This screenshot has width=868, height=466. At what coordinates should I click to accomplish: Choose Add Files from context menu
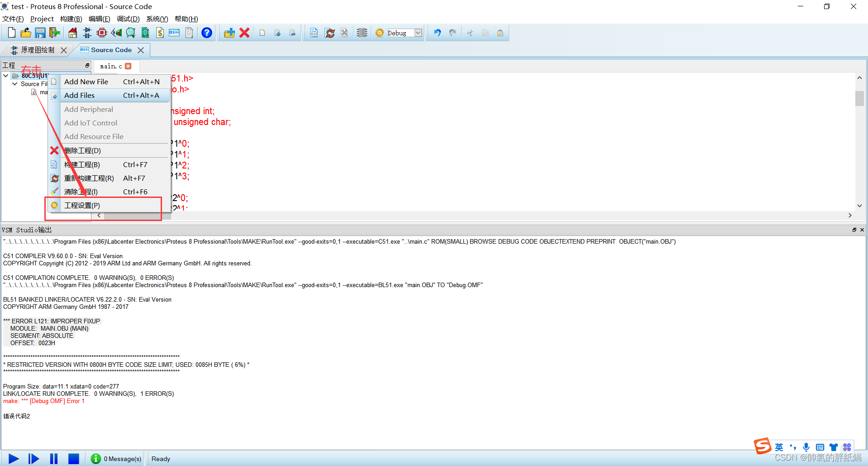click(110, 95)
